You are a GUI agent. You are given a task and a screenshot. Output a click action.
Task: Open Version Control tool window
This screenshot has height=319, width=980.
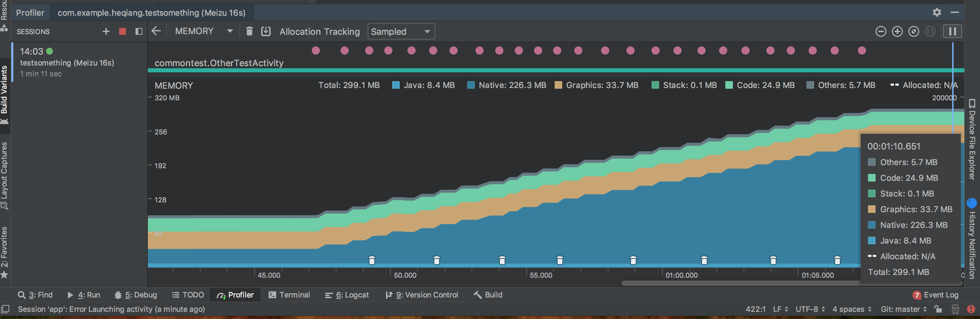point(422,295)
